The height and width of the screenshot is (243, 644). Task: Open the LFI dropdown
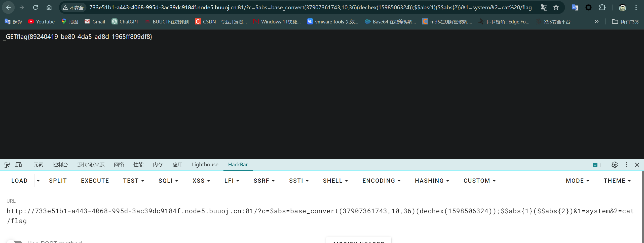pyautogui.click(x=232, y=181)
